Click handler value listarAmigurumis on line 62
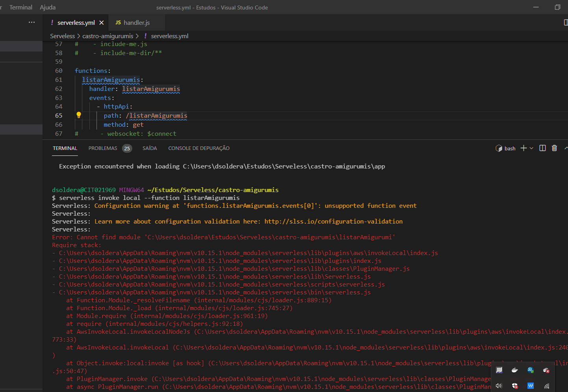Screen dimensions: 568x392 tap(151, 89)
